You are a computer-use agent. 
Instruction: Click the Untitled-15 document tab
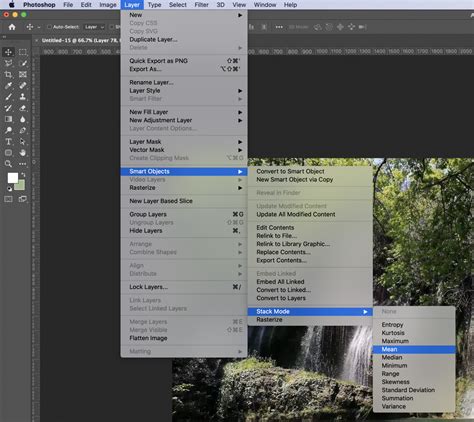pyautogui.click(x=80, y=40)
